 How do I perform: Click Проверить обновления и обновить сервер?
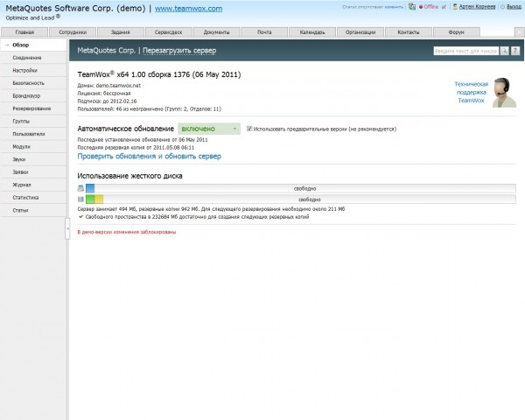click(150, 157)
